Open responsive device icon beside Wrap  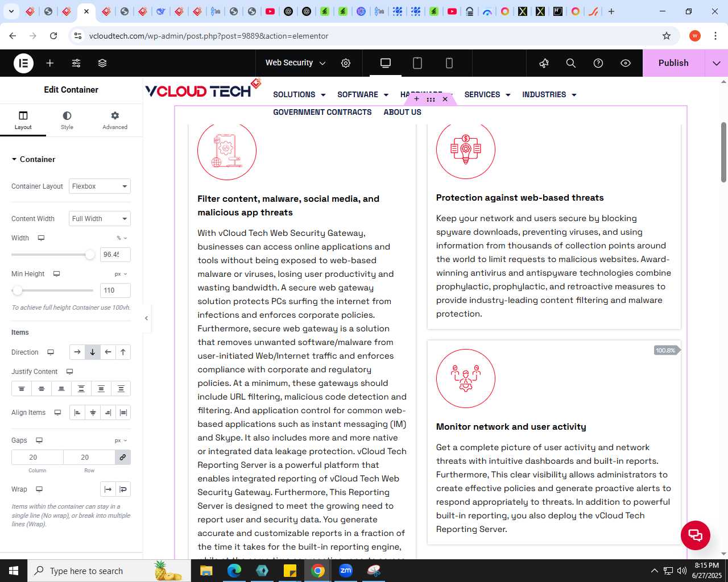[39, 489]
